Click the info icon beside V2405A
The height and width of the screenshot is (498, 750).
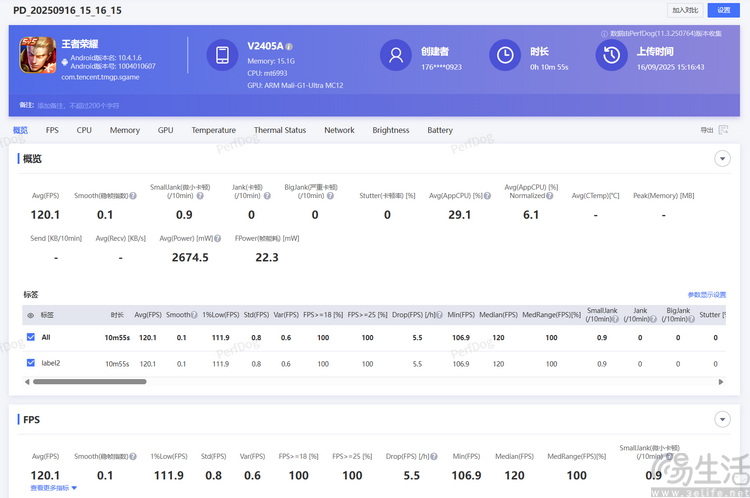[289, 47]
